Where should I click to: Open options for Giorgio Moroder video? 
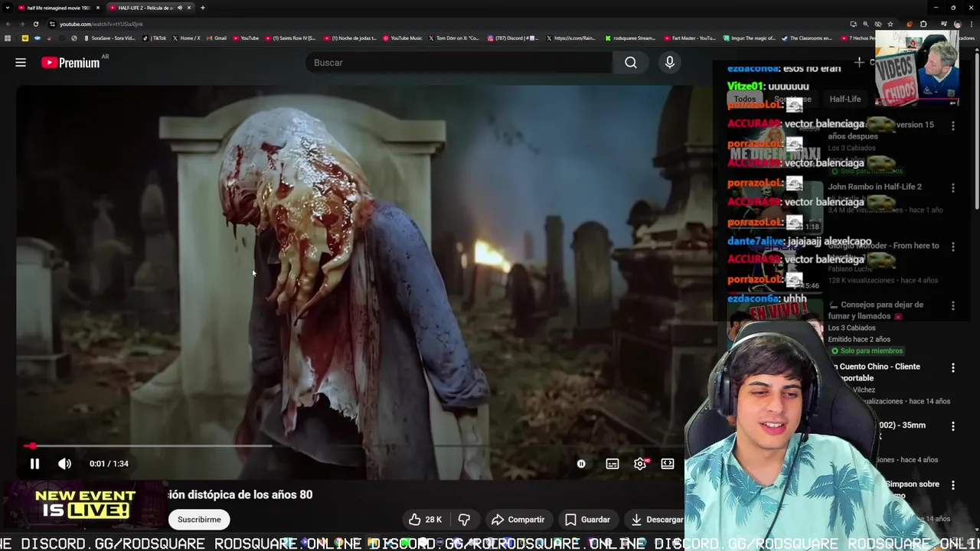click(953, 246)
